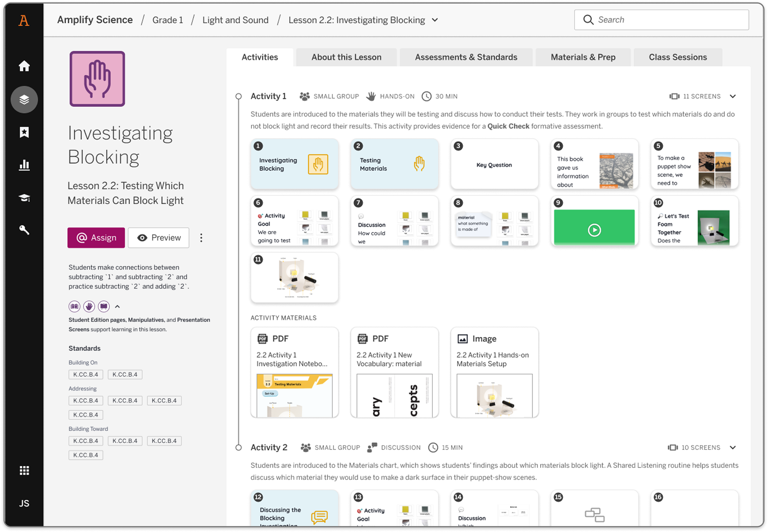Click the Quick Check link

click(x=508, y=126)
